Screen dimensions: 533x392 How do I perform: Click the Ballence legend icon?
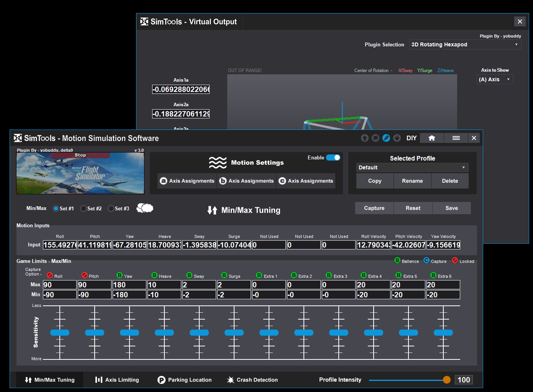coord(397,260)
